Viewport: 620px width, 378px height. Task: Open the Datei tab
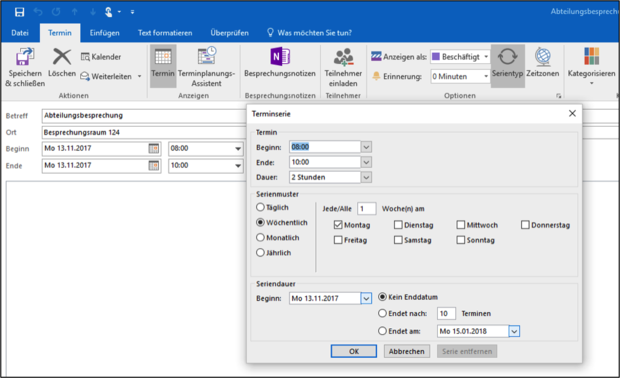[x=20, y=33]
